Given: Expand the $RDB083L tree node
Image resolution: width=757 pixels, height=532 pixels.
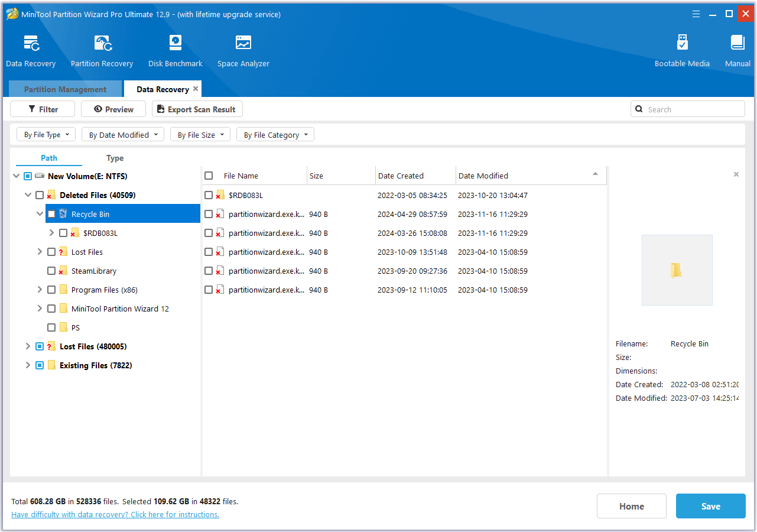Looking at the screenshot, I should 51,233.
